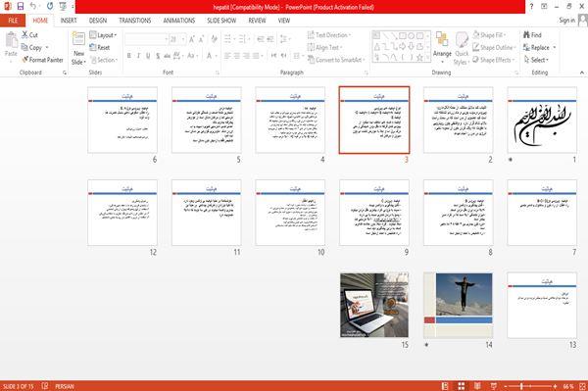Switch to Normal view in status bar

(445, 386)
